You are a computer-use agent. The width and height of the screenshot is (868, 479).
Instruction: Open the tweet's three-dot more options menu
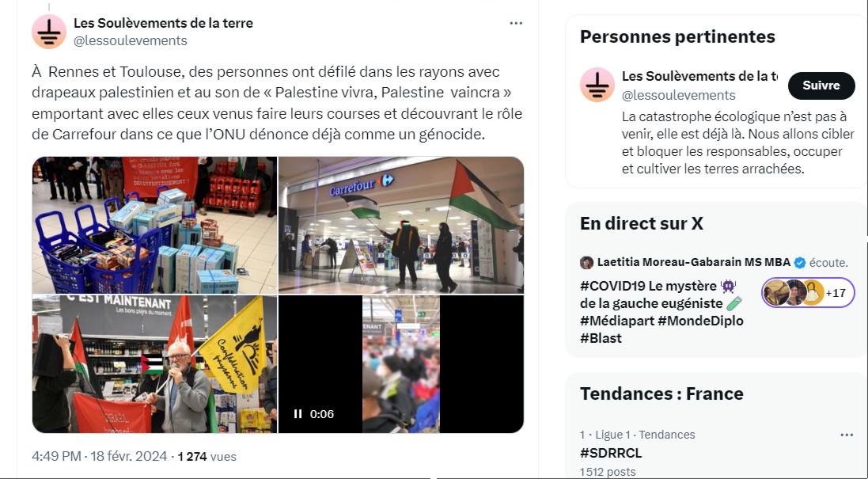[x=516, y=23]
